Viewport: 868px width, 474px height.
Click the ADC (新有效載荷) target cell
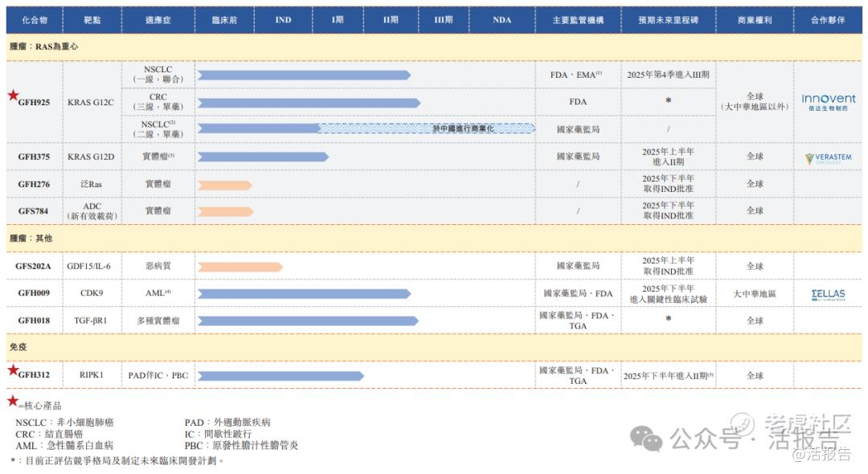92,210
